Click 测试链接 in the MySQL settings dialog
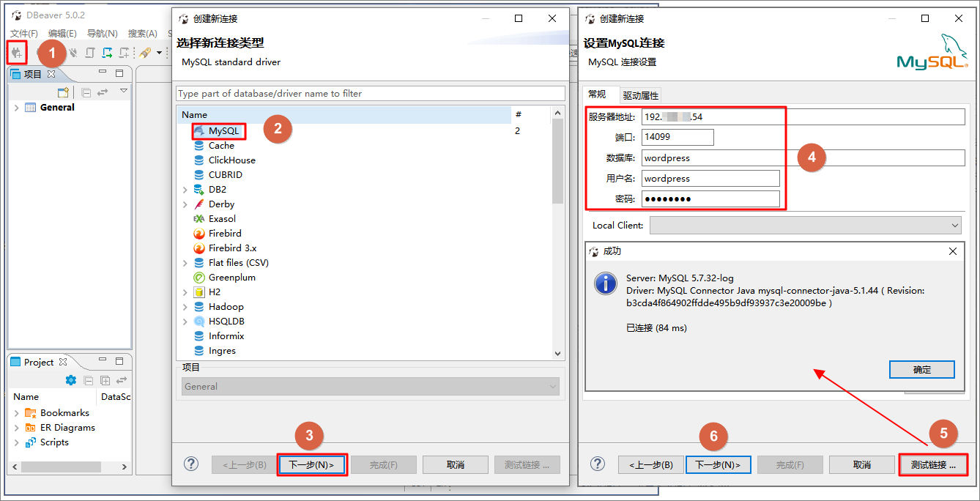 click(x=933, y=465)
